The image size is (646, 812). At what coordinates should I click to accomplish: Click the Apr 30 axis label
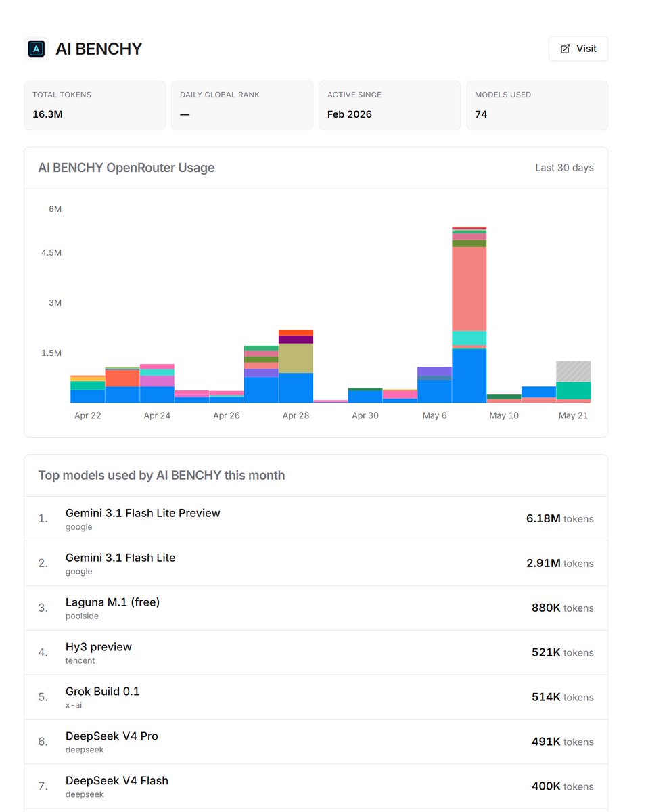click(x=365, y=415)
